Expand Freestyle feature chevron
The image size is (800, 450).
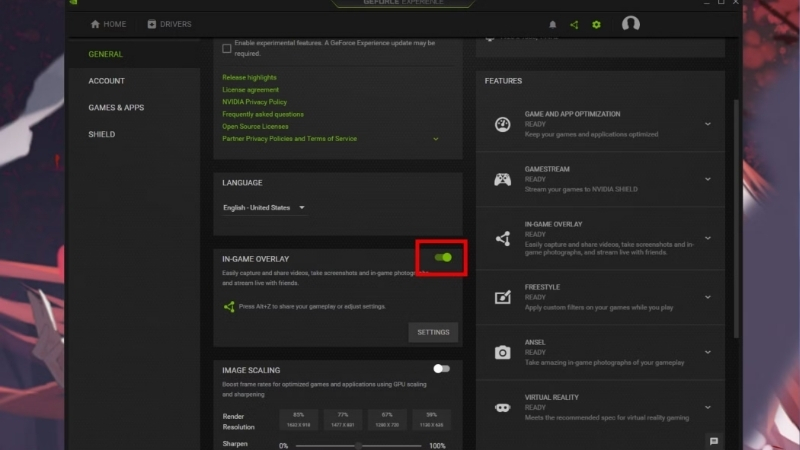[708, 297]
